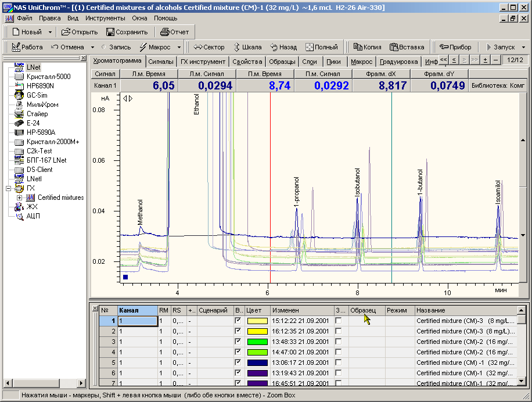This screenshot has width=532, height=402.
Task: Click the dark blue color swatch in row 5
Action: 257,362
